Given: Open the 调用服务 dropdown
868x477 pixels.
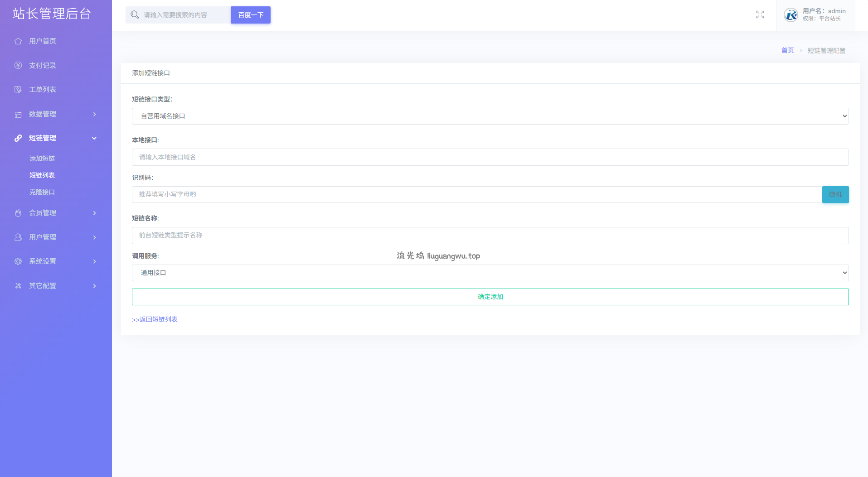Looking at the screenshot, I should [x=490, y=273].
